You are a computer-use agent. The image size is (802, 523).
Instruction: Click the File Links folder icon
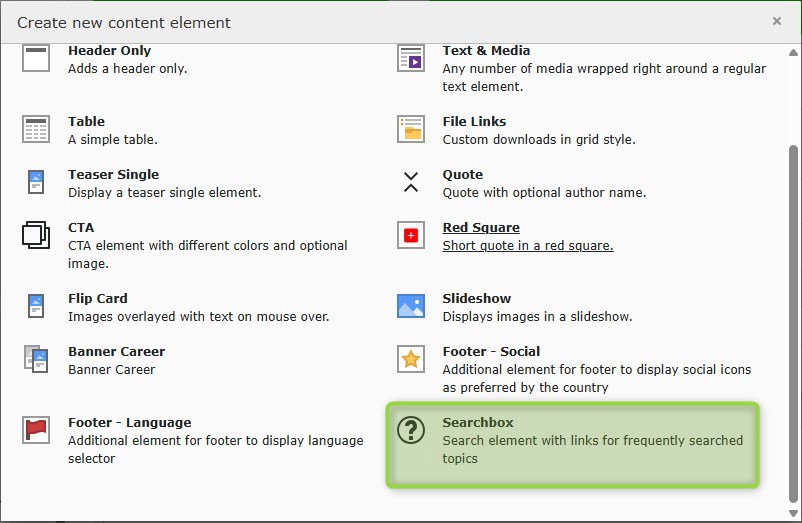pos(411,129)
